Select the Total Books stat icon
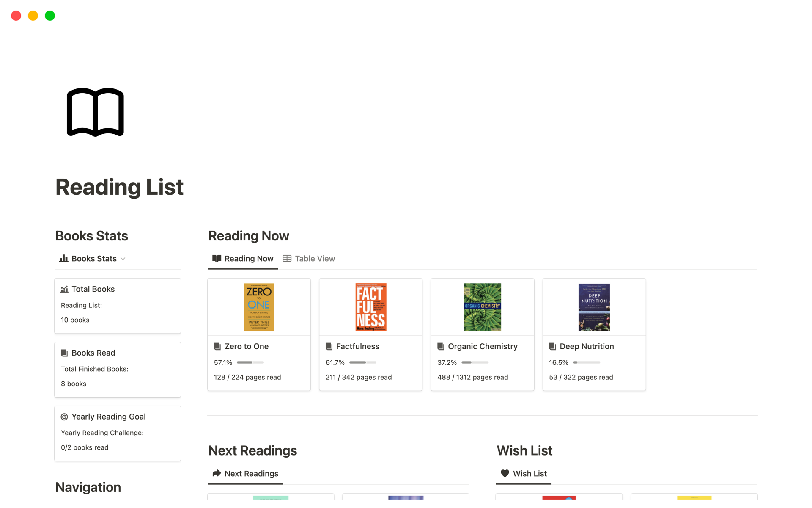The height and width of the screenshot is (508, 812). [x=64, y=289]
